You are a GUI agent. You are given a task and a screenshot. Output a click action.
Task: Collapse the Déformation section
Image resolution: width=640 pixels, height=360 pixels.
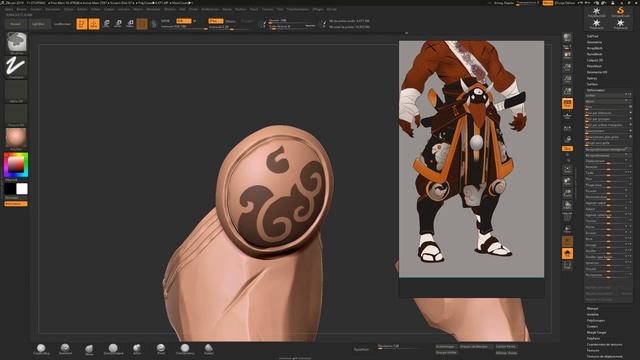click(x=596, y=90)
